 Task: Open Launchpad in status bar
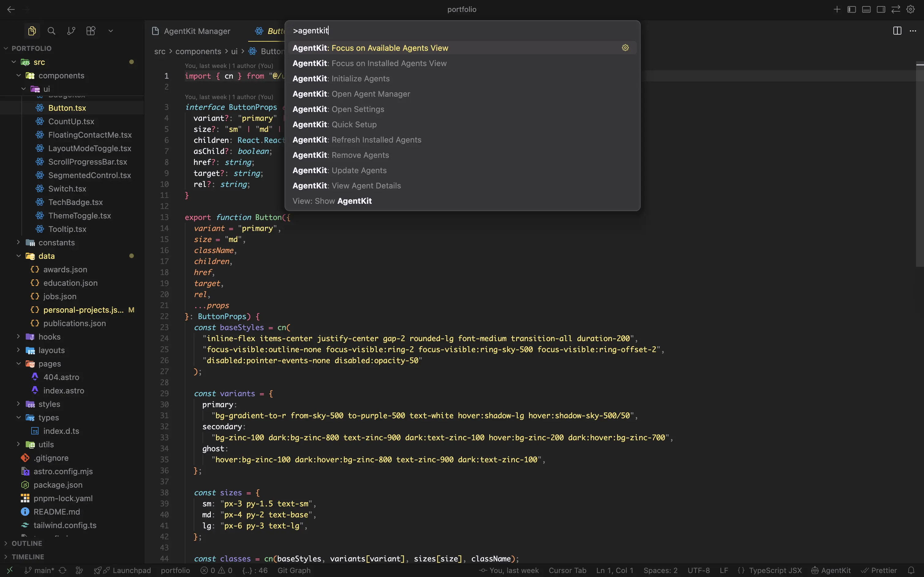(122, 571)
